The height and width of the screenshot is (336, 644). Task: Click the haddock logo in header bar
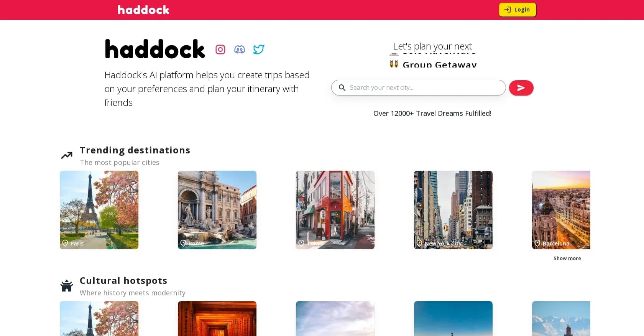click(143, 10)
